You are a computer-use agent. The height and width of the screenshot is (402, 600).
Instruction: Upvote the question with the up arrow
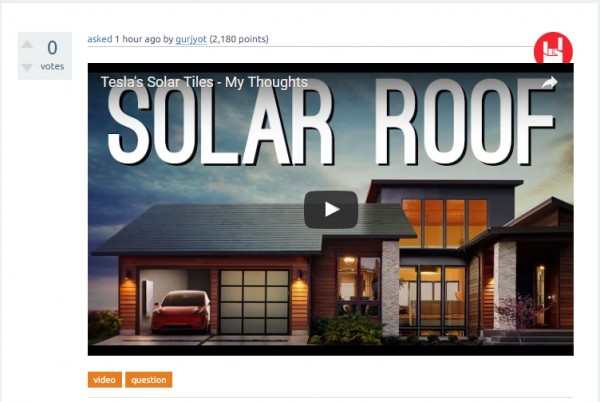tap(27, 44)
